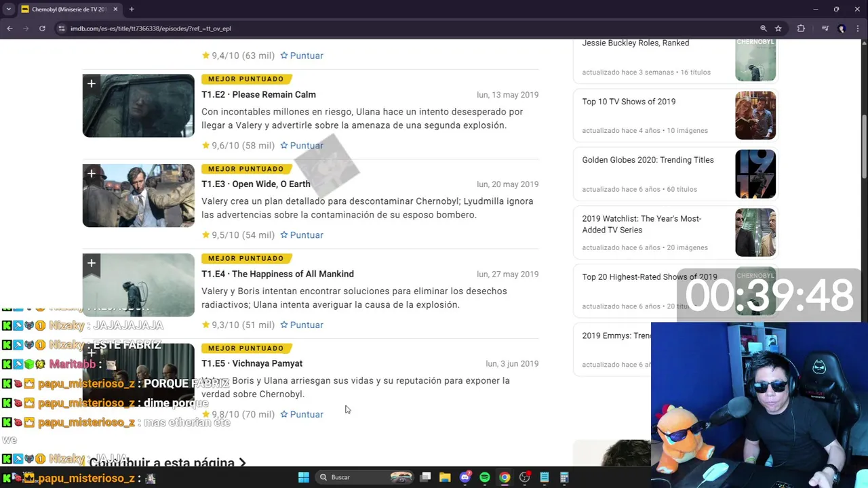Close the Chernobyl IMDb tab
The image size is (868, 488).
click(115, 9)
